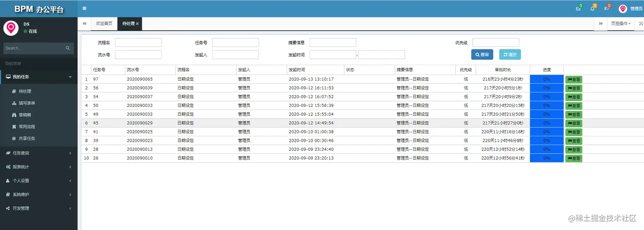Close the 待处理 tab
The height and width of the screenshot is (230, 644).
(137, 24)
